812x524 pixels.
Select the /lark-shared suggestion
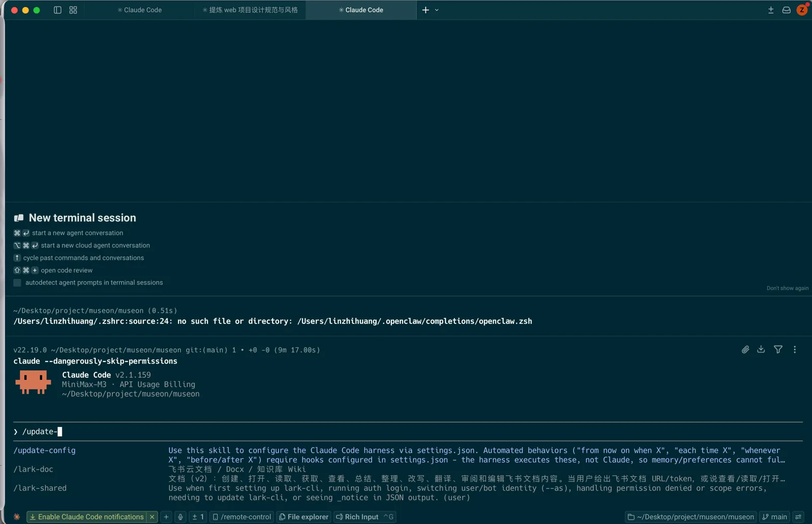click(x=40, y=488)
